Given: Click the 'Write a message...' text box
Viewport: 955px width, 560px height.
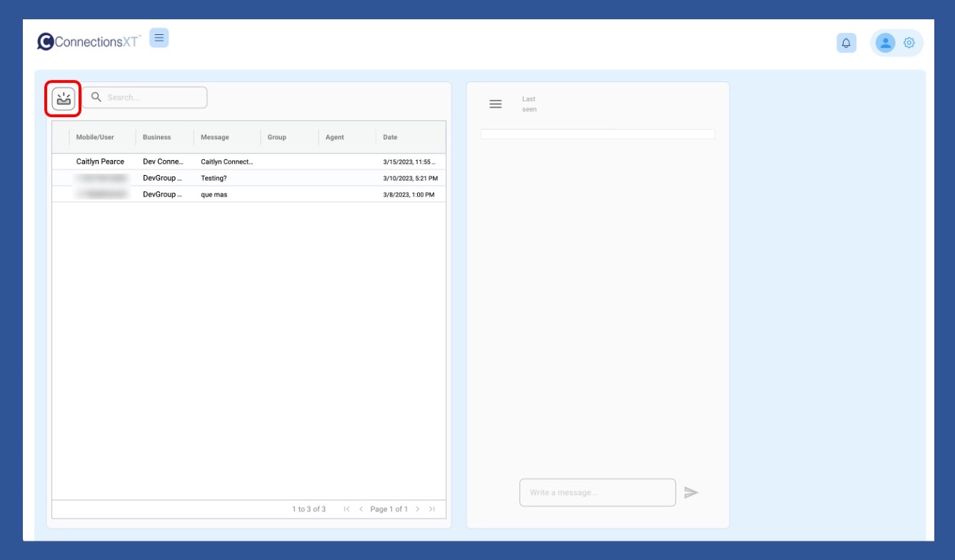Looking at the screenshot, I should (597, 493).
